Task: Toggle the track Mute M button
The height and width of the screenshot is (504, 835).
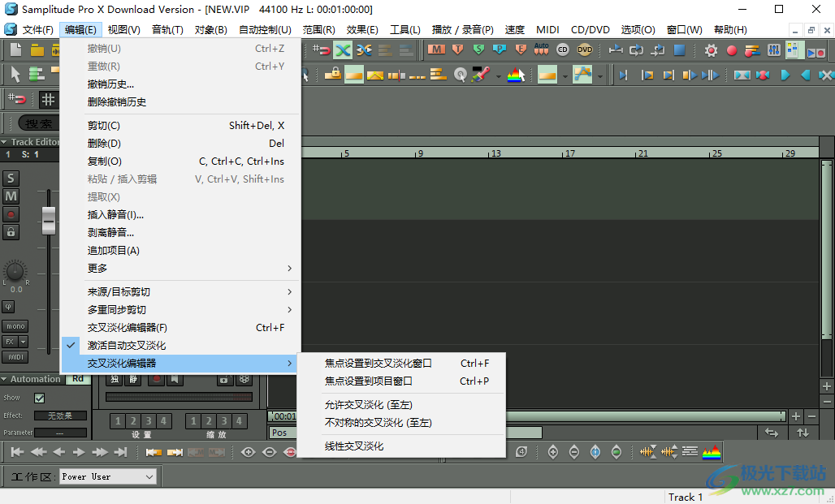Action: coord(11,196)
